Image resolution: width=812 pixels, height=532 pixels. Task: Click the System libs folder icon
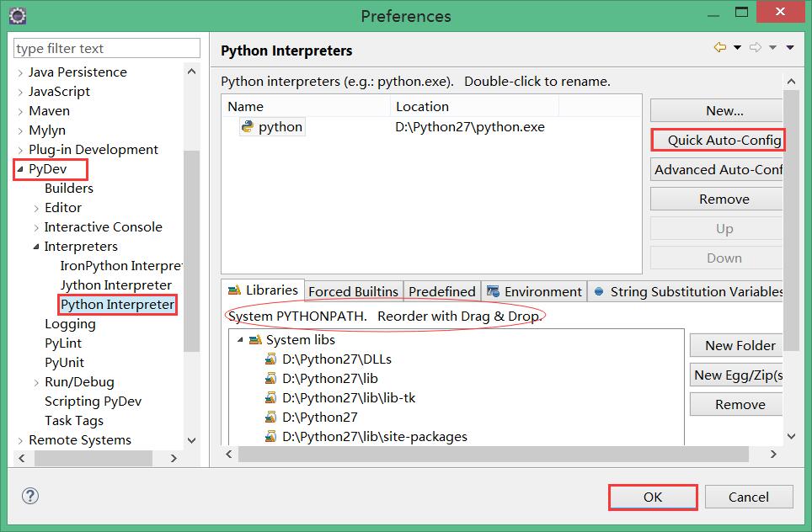255,340
